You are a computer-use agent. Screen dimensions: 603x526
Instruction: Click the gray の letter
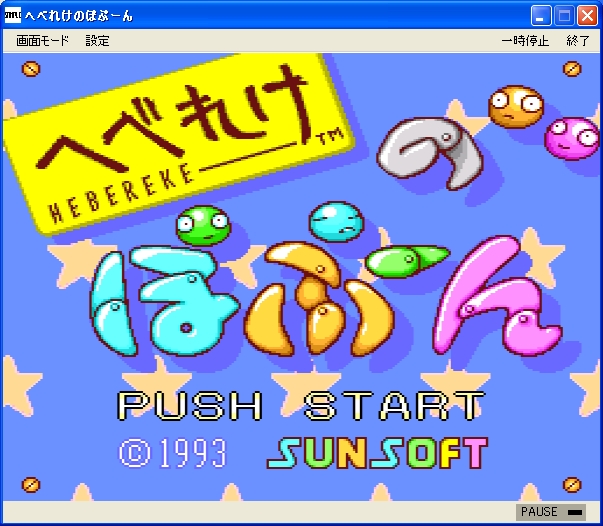(x=430, y=153)
